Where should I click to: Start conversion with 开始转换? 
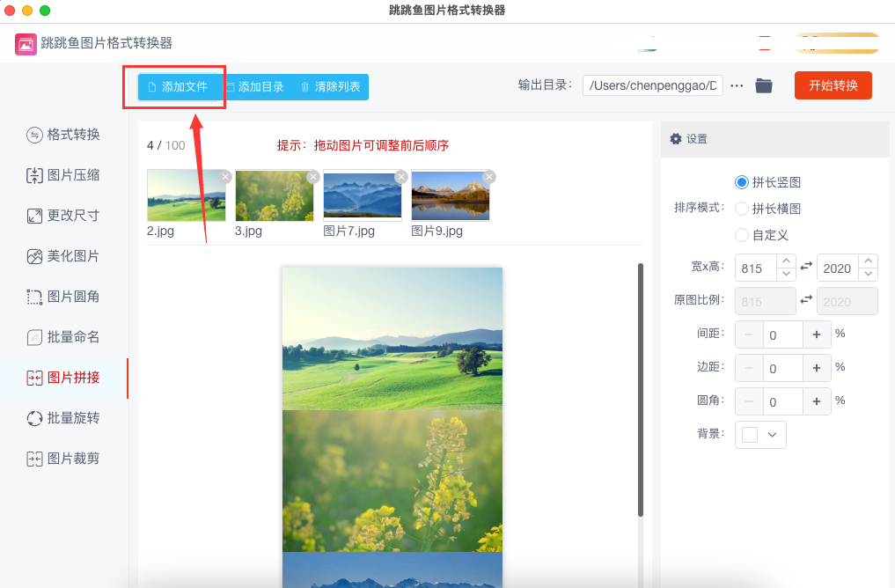click(833, 85)
